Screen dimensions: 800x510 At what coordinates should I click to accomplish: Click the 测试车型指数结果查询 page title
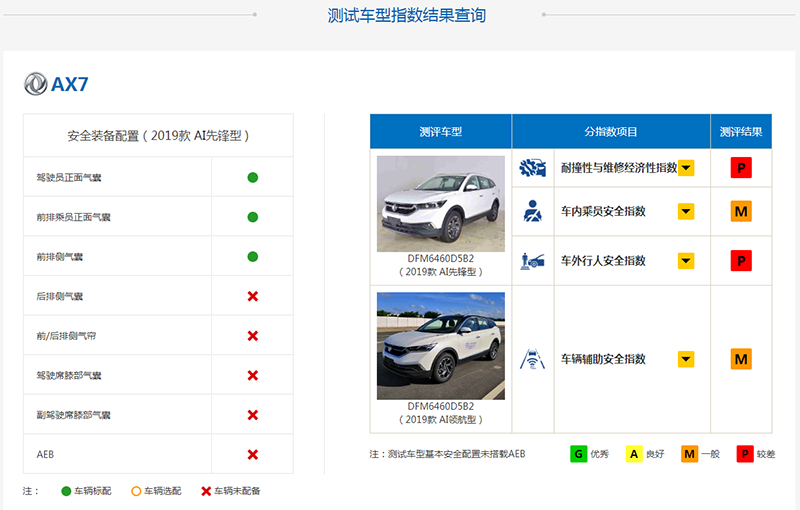coord(406,15)
